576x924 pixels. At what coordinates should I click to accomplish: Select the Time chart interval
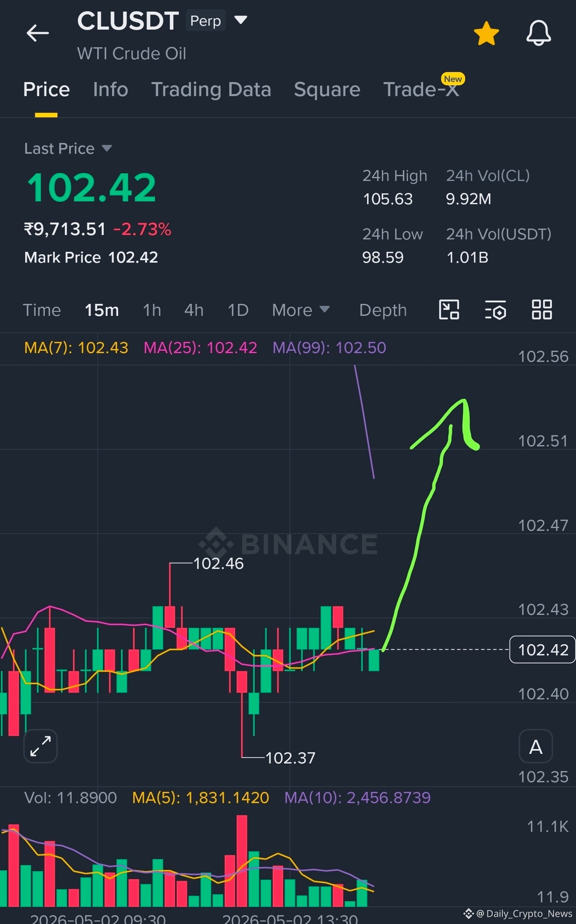42,310
